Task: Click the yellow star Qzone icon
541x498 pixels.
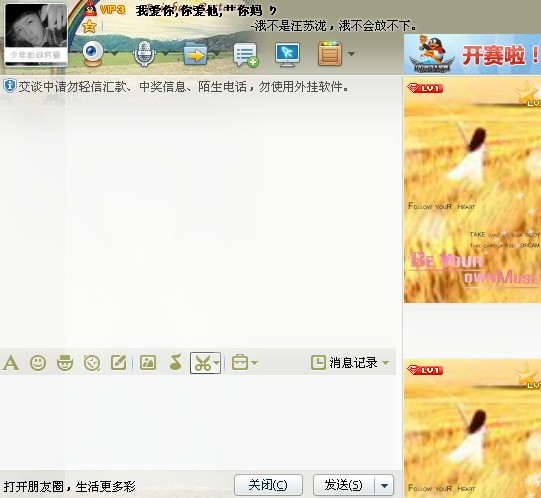Action: (x=89, y=26)
